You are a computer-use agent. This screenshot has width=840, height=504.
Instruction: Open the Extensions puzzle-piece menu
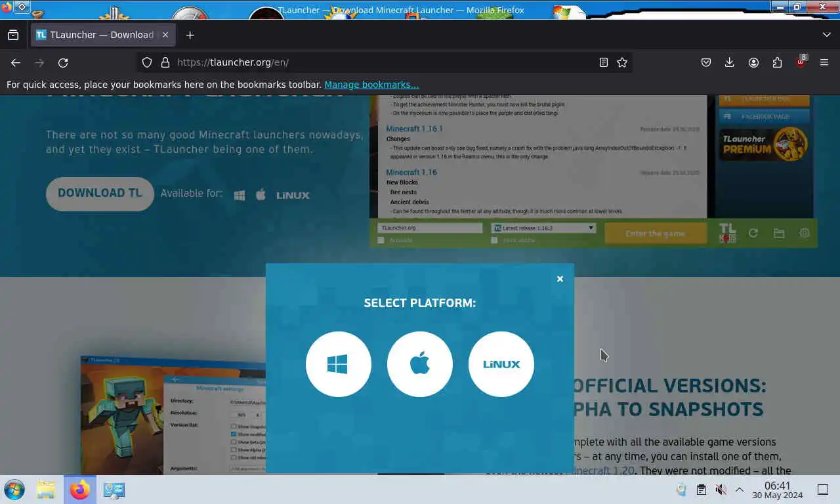[x=777, y=62]
